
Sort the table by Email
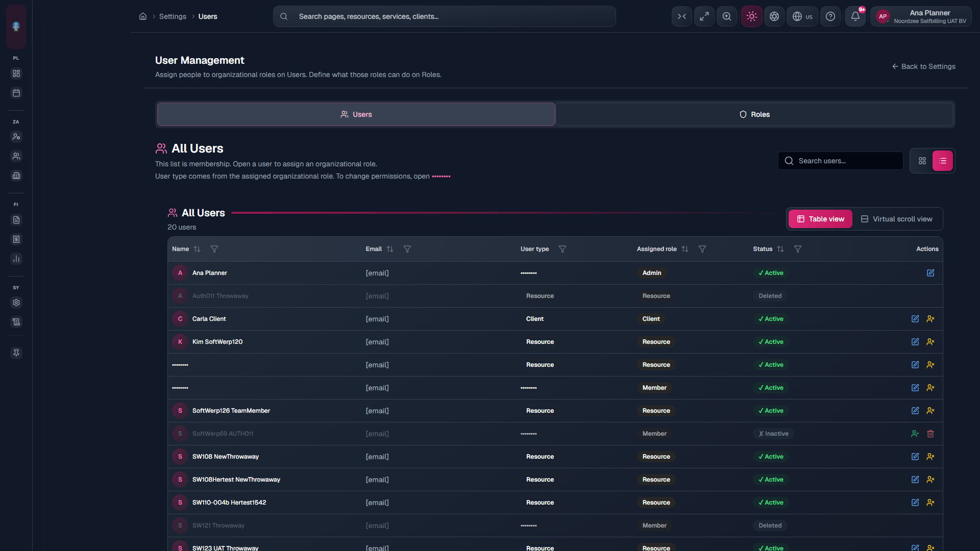click(x=390, y=249)
